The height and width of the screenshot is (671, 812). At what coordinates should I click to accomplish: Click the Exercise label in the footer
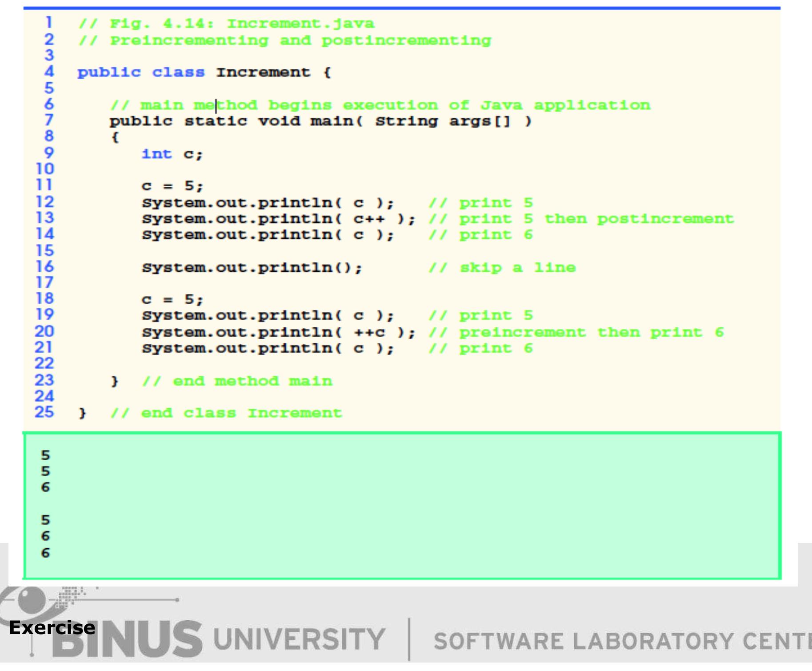click(x=52, y=627)
